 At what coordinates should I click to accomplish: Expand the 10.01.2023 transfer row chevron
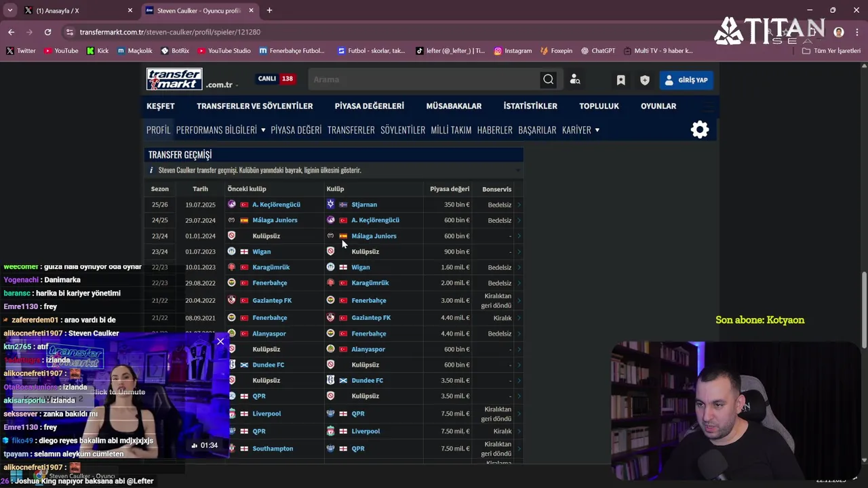point(519,267)
